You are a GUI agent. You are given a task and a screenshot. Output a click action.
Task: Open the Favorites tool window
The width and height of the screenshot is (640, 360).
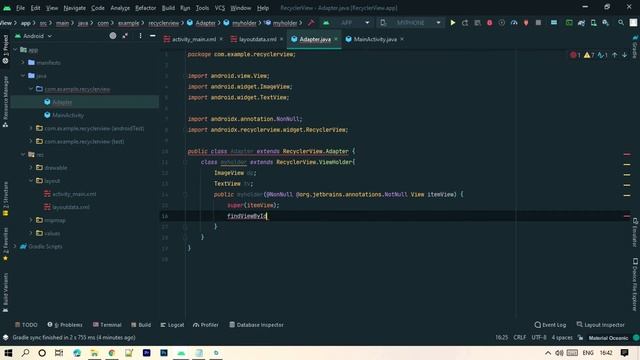5,244
